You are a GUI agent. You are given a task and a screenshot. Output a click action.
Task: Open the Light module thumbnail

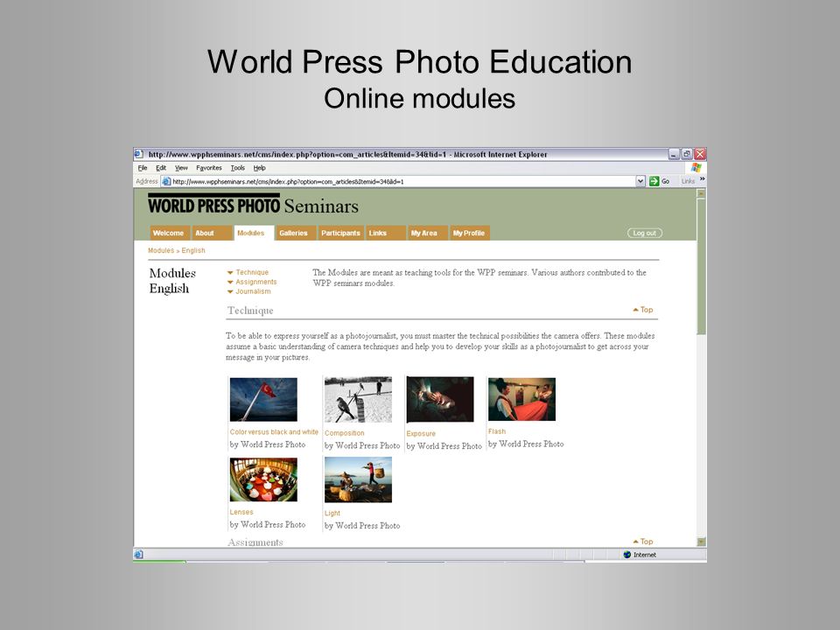point(358,479)
